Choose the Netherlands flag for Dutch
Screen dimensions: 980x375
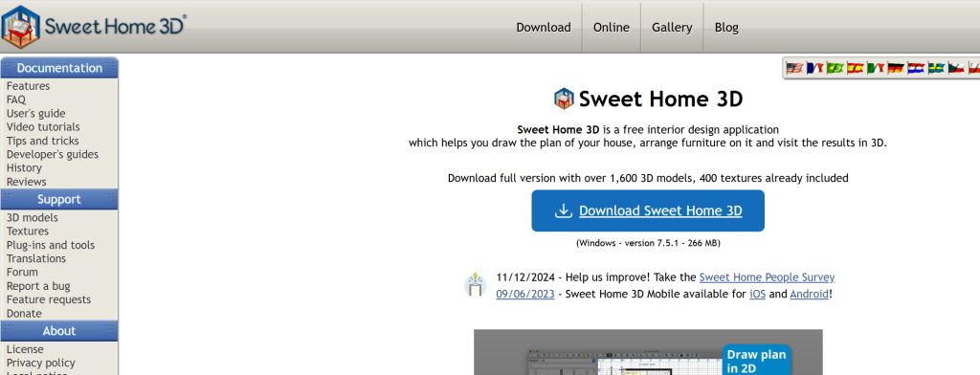tap(916, 68)
